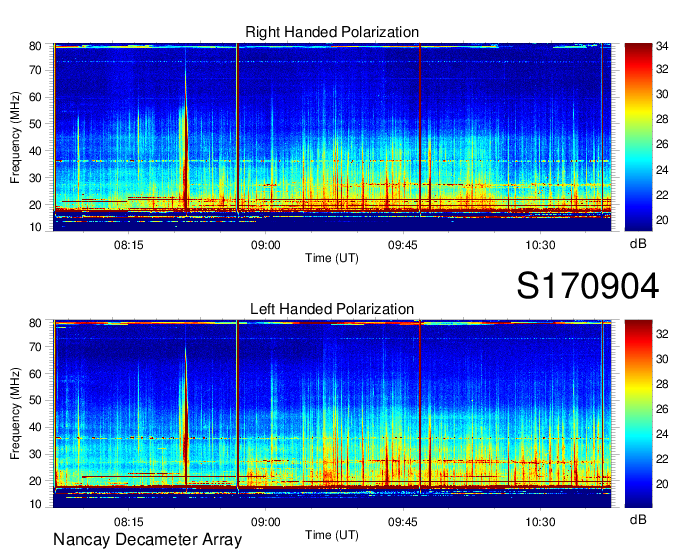This screenshot has width=680, height=552.
Task: Select the S170904 observation label
Action: (588, 286)
